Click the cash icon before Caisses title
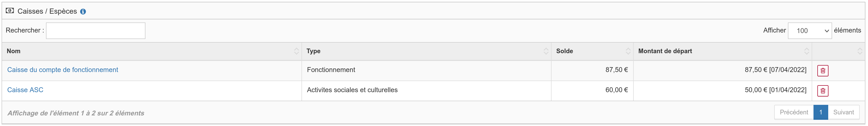 click(10, 11)
